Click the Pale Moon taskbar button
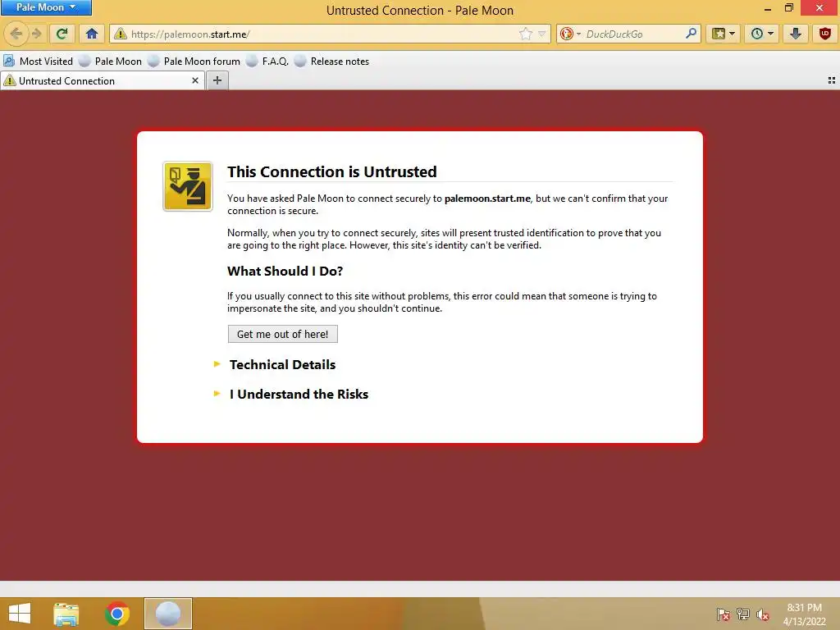Screen dimensions: 840x630 pos(167,614)
